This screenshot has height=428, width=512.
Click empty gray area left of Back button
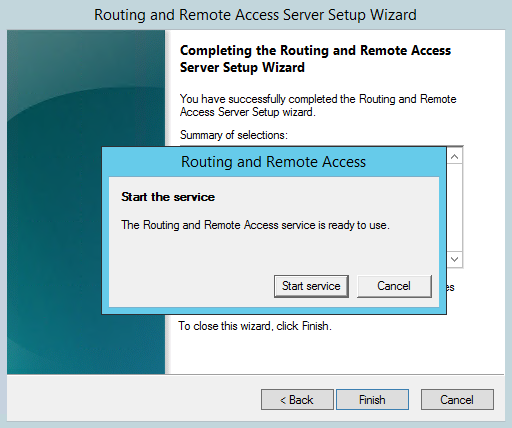point(133,399)
